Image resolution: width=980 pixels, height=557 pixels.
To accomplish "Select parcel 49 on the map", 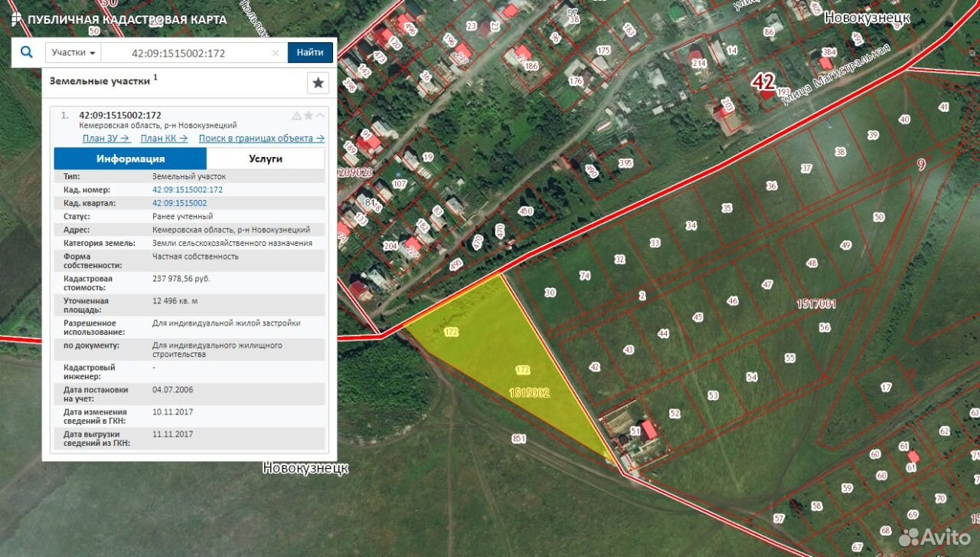I will [845, 246].
